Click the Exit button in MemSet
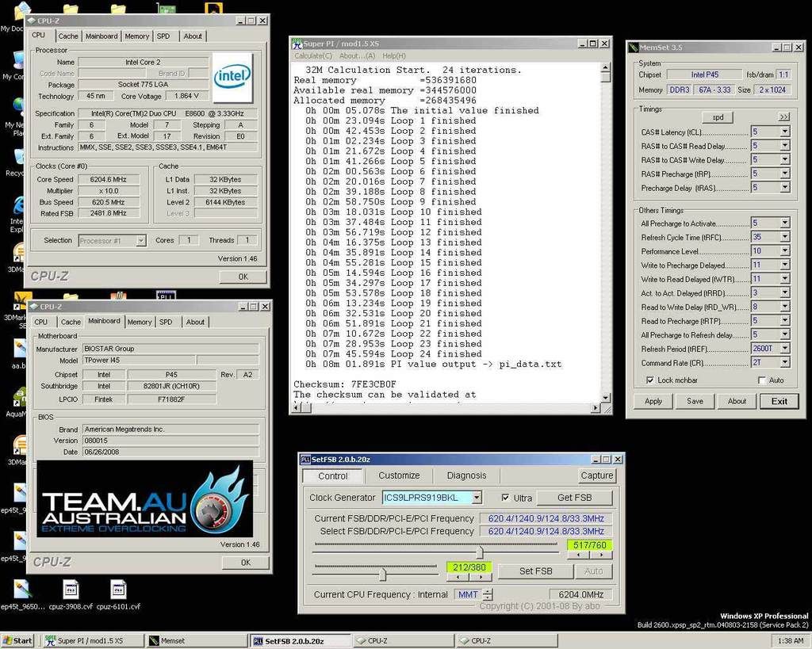This screenshot has width=812, height=649. [779, 401]
